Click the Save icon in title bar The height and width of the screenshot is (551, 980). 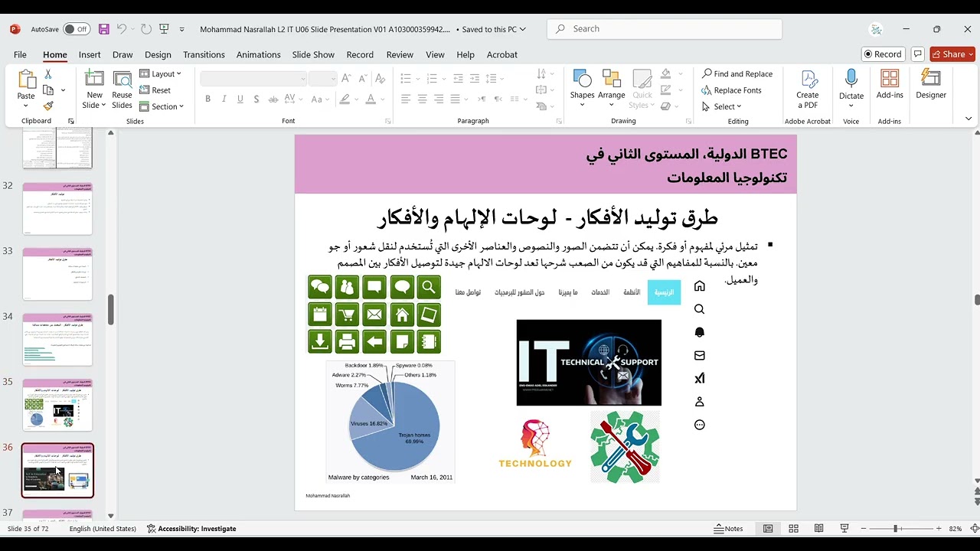[x=104, y=29]
